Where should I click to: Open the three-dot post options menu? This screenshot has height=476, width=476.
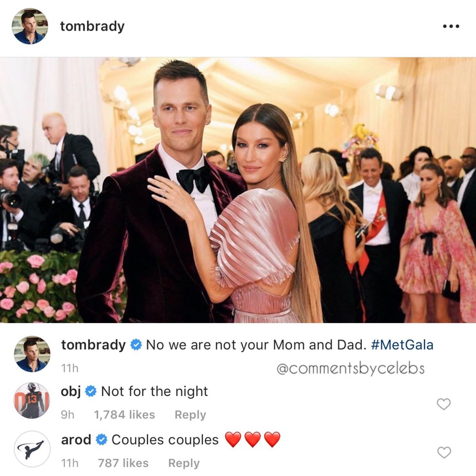coord(451,26)
